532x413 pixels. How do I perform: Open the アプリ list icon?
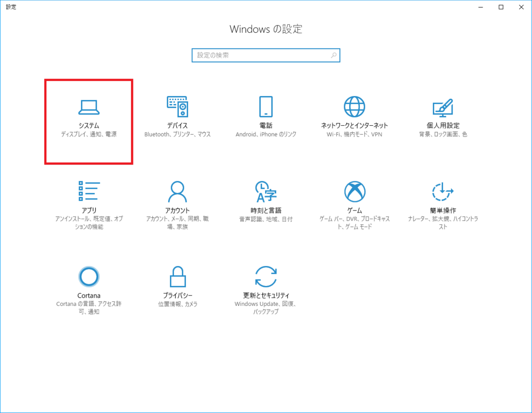(89, 191)
